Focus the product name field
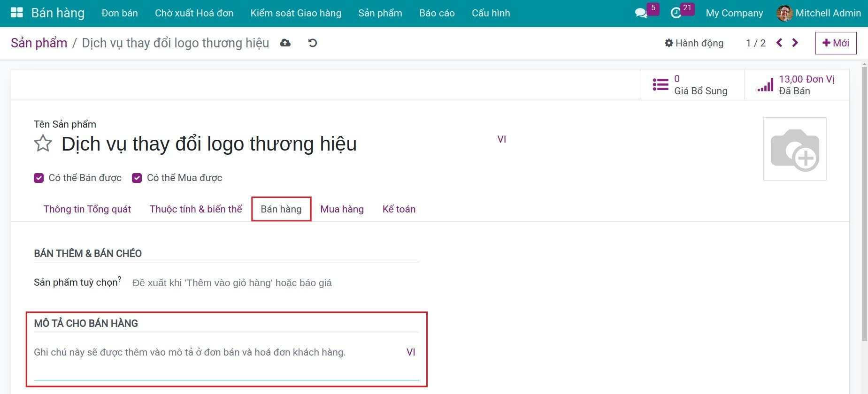Image resolution: width=868 pixels, height=394 pixels. 277,144
